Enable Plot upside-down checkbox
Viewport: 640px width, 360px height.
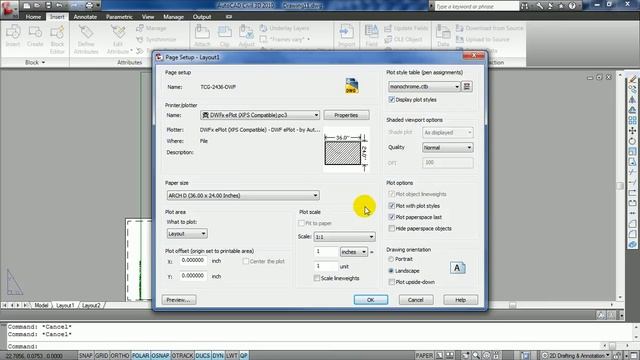point(391,282)
